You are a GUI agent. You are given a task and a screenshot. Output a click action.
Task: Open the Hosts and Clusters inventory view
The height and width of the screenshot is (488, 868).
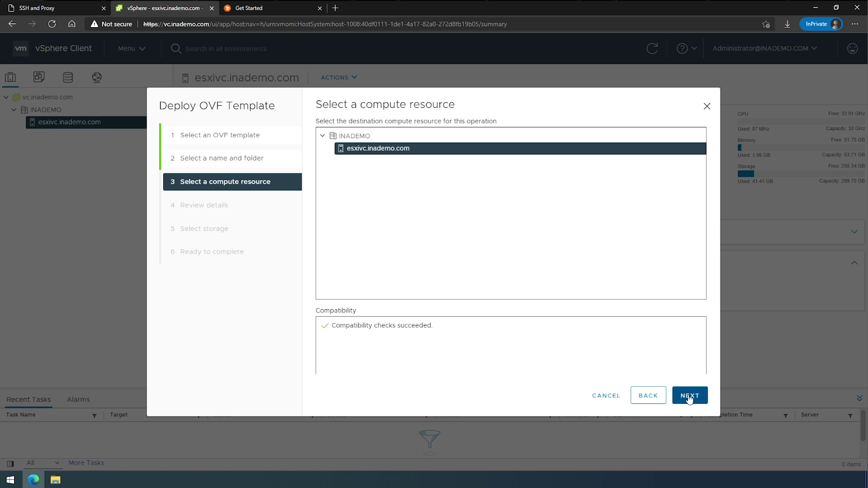pyautogui.click(x=10, y=77)
